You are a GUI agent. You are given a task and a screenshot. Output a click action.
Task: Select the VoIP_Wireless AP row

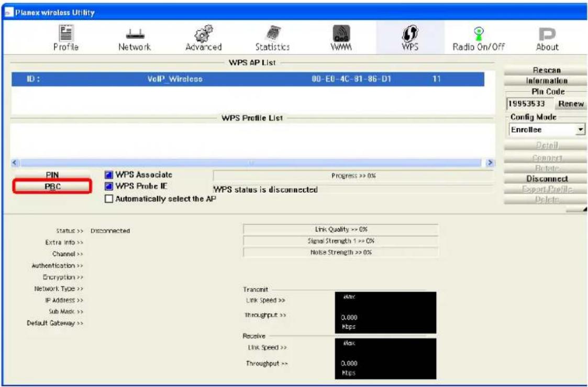point(248,79)
